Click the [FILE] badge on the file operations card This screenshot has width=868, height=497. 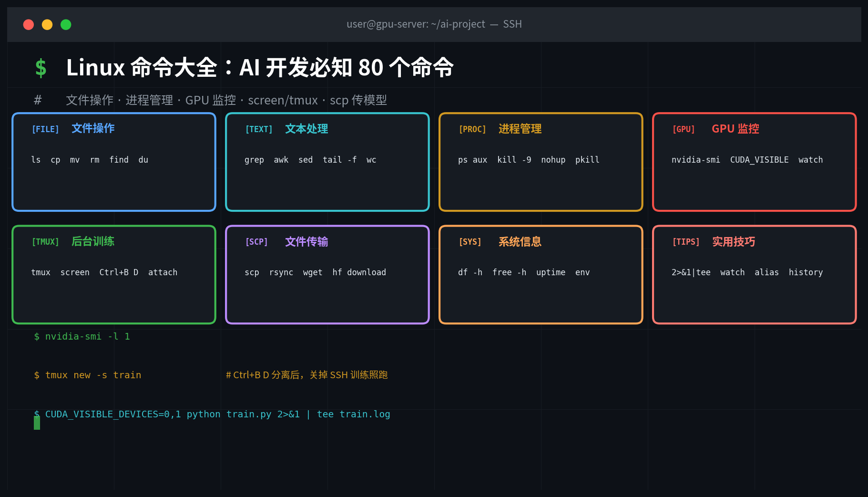[45, 129]
